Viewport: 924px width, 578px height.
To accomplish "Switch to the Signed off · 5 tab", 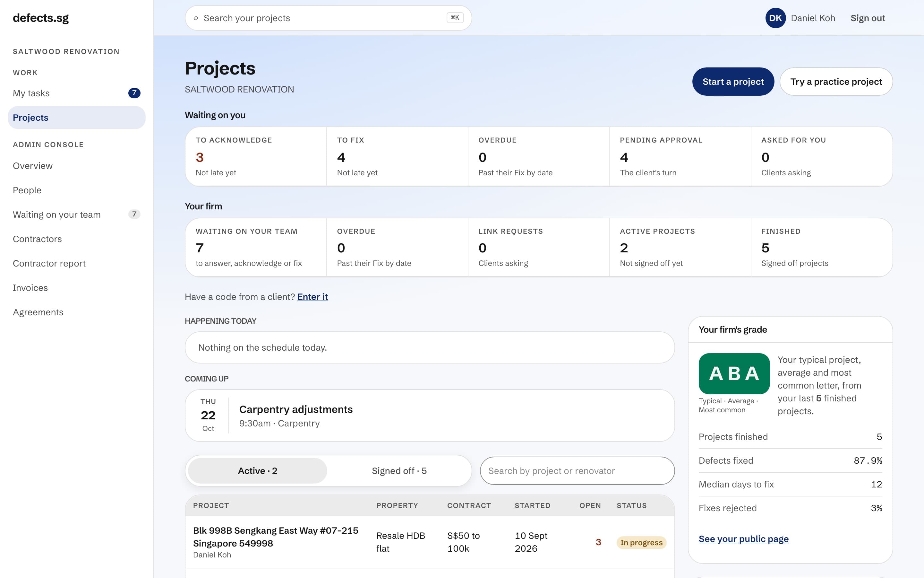I will (399, 470).
